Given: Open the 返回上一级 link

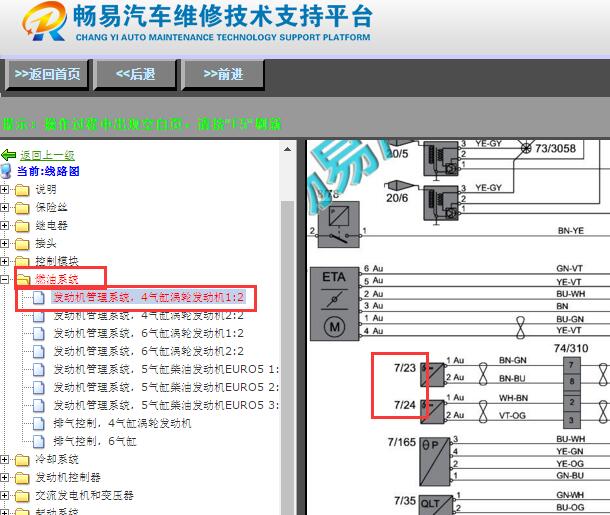Looking at the screenshot, I should click(47, 155).
